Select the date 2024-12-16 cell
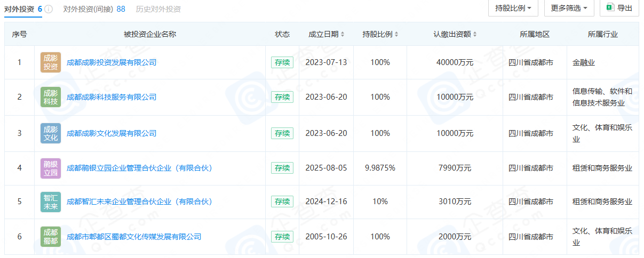 click(x=326, y=201)
